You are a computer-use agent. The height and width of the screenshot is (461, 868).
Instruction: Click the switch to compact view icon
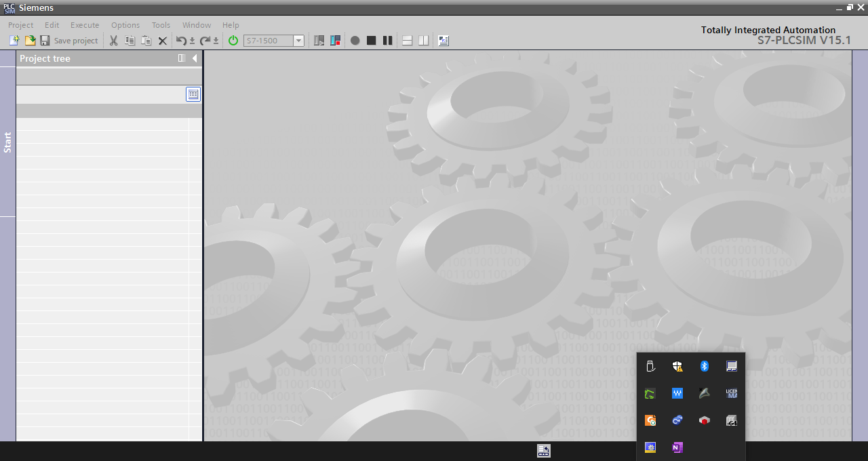tap(443, 41)
